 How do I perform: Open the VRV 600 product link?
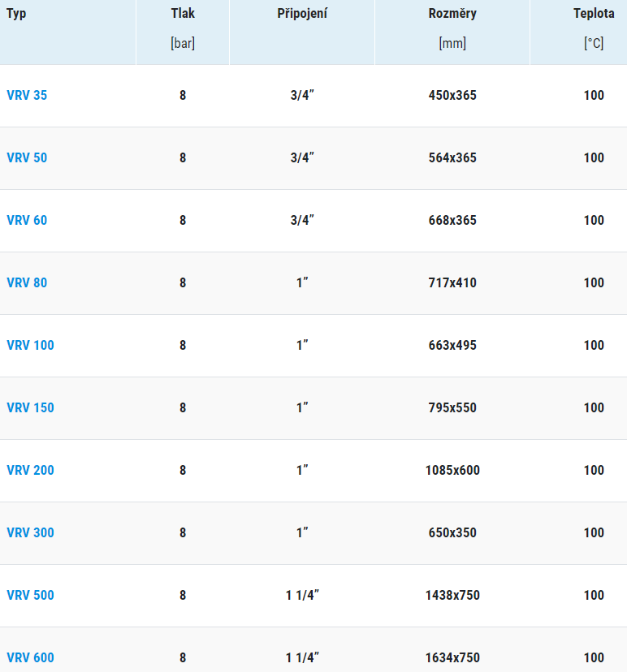[30, 657]
